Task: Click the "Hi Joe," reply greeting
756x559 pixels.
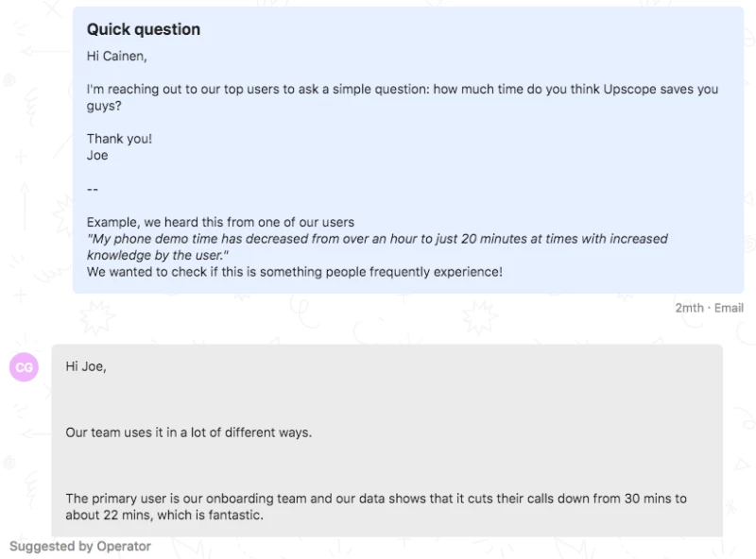Action: (86, 366)
